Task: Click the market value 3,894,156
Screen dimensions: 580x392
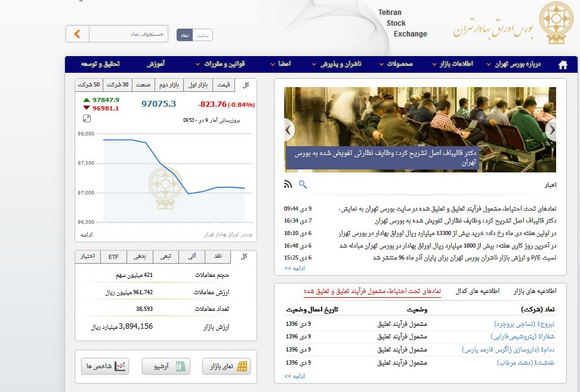Action: [x=136, y=326]
